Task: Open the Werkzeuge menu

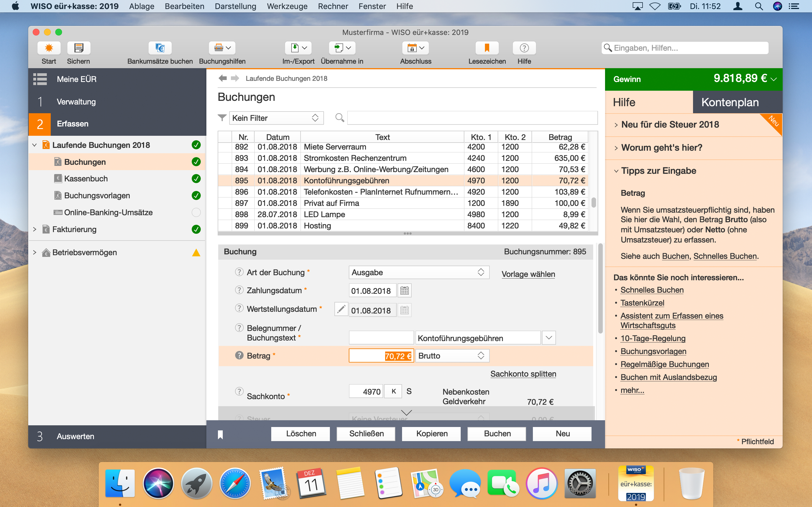Action: click(x=287, y=6)
